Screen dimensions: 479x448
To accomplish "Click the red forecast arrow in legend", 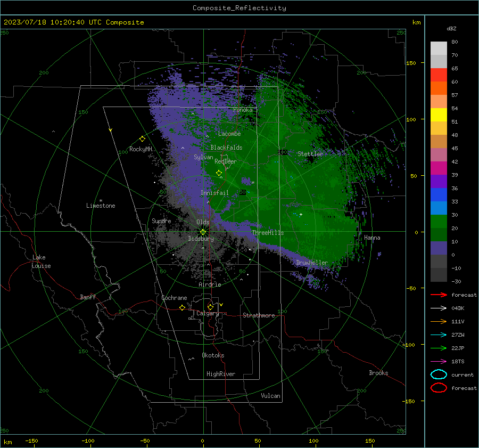I will 439,295.
